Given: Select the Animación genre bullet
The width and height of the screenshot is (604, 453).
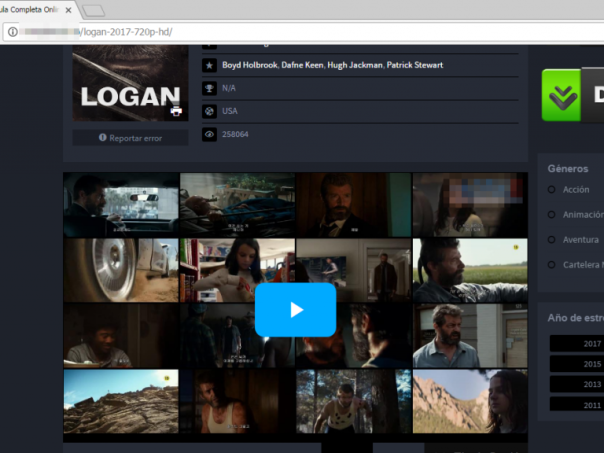Looking at the screenshot, I should (552, 214).
